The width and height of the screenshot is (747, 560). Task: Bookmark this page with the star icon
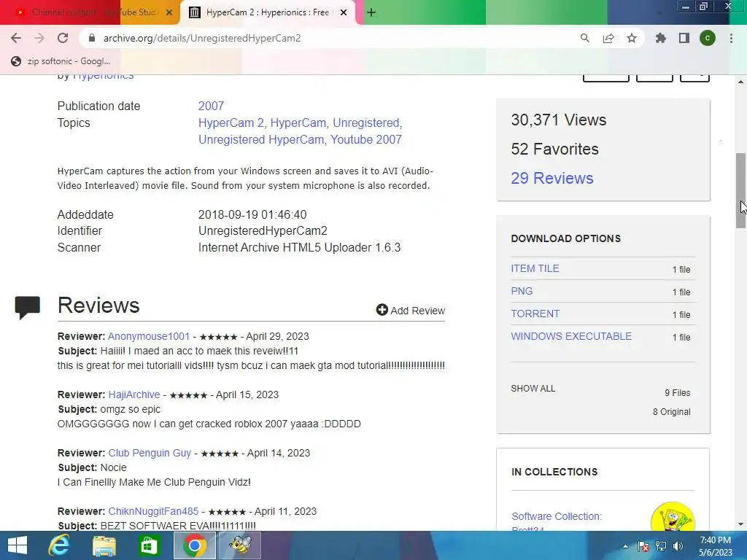[x=632, y=38]
